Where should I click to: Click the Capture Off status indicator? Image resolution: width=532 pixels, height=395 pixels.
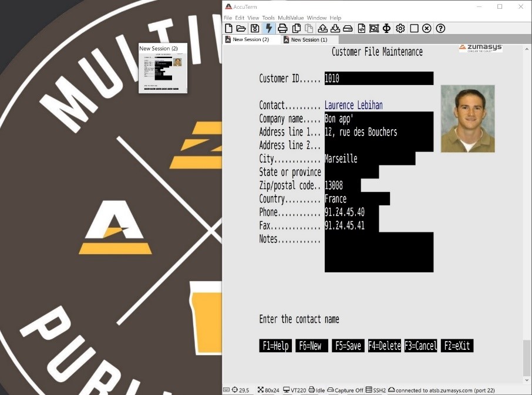pyautogui.click(x=345, y=390)
